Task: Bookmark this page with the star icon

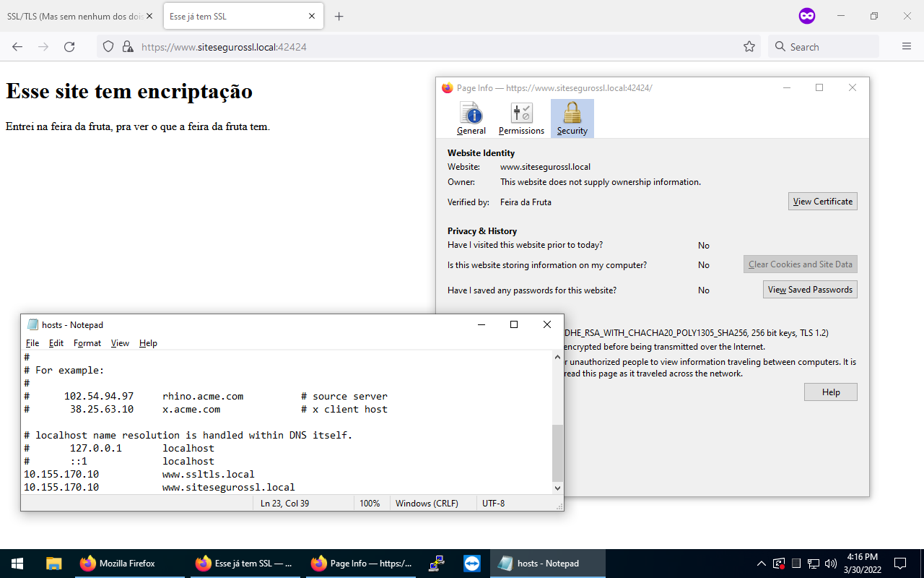Action: point(749,47)
